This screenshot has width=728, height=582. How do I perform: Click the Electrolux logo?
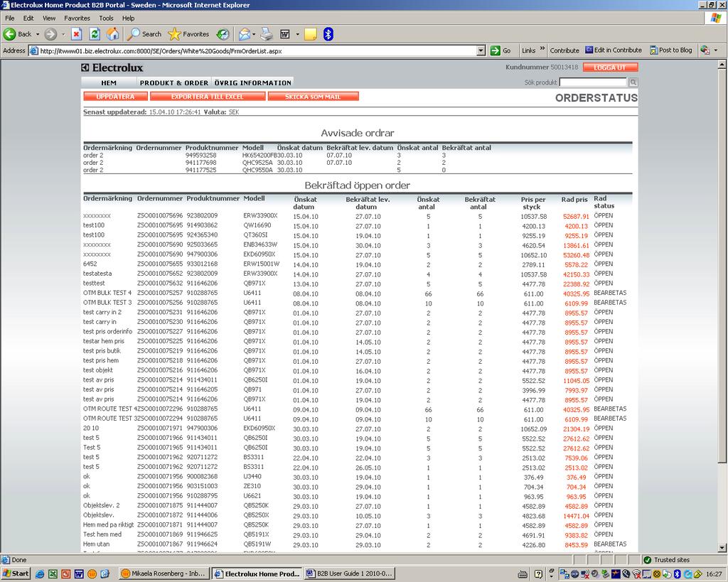(112, 68)
